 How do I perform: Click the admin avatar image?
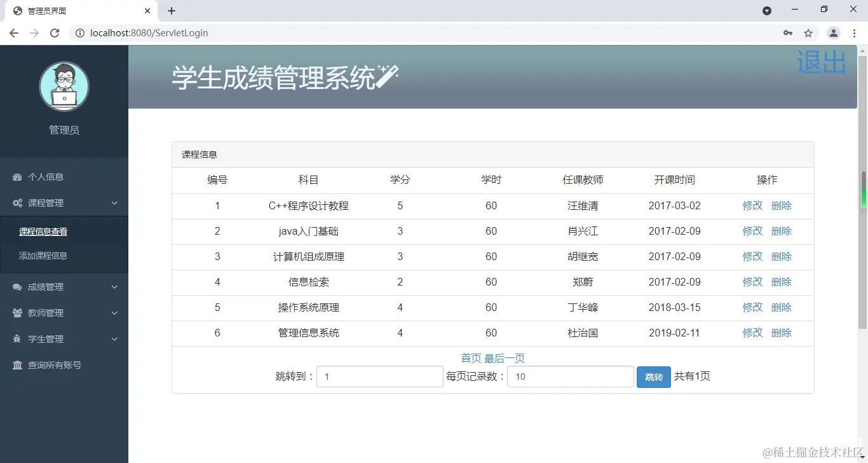[64, 86]
